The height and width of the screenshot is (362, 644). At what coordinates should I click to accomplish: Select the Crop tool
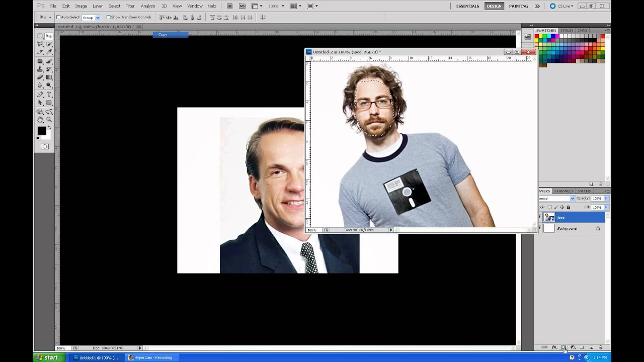(40, 52)
